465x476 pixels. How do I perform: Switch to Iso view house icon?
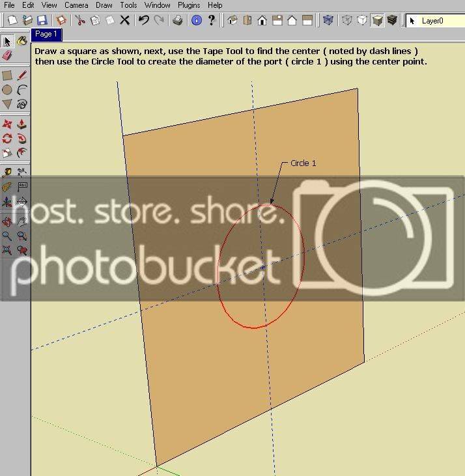(232, 21)
